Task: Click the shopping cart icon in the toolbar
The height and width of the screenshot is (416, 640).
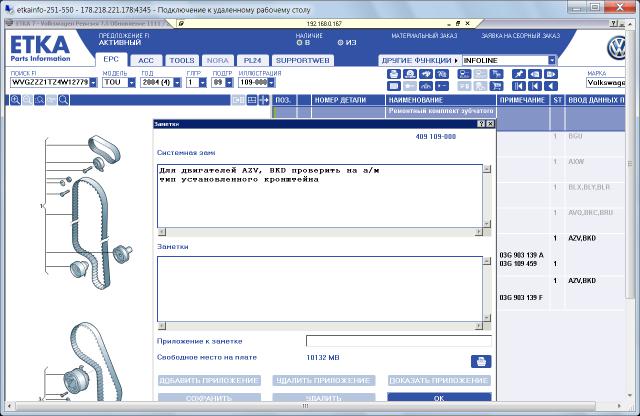Action: (x=497, y=86)
